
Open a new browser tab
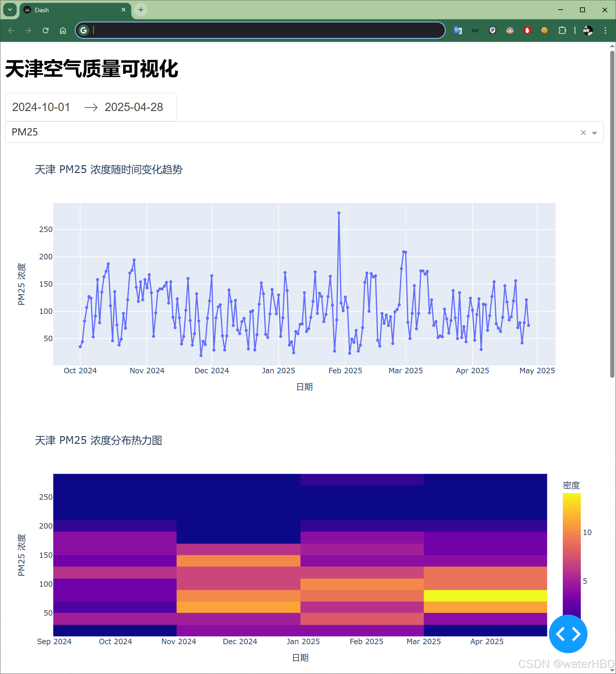click(x=141, y=10)
